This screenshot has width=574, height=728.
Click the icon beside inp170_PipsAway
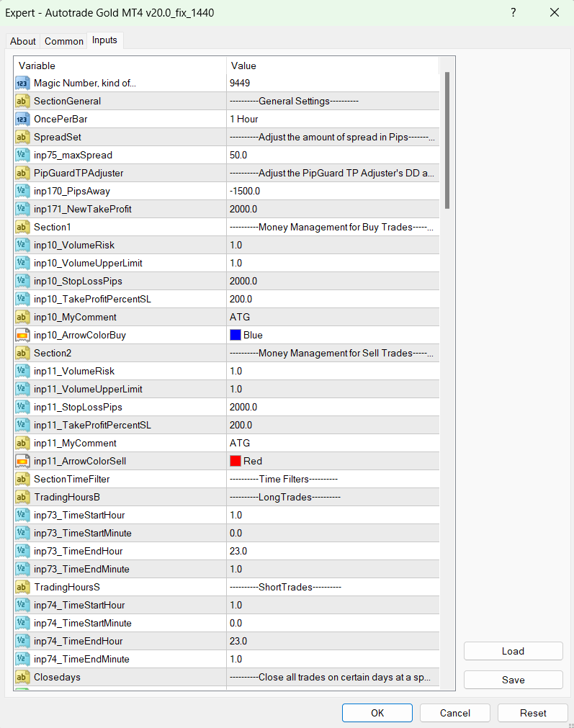tap(22, 192)
